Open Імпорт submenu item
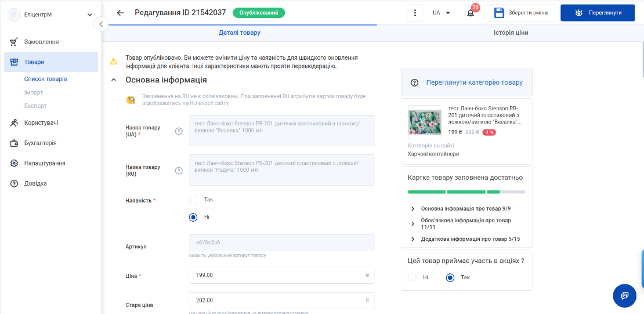The image size is (644, 314). pyautogui.click(x=34, y=92)
